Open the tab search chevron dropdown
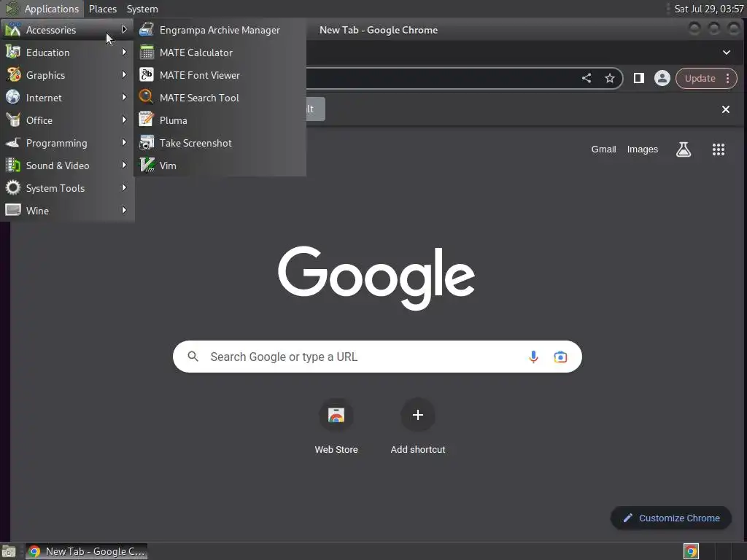The width and height of the screenshot is (747, 560). [726, 52]
